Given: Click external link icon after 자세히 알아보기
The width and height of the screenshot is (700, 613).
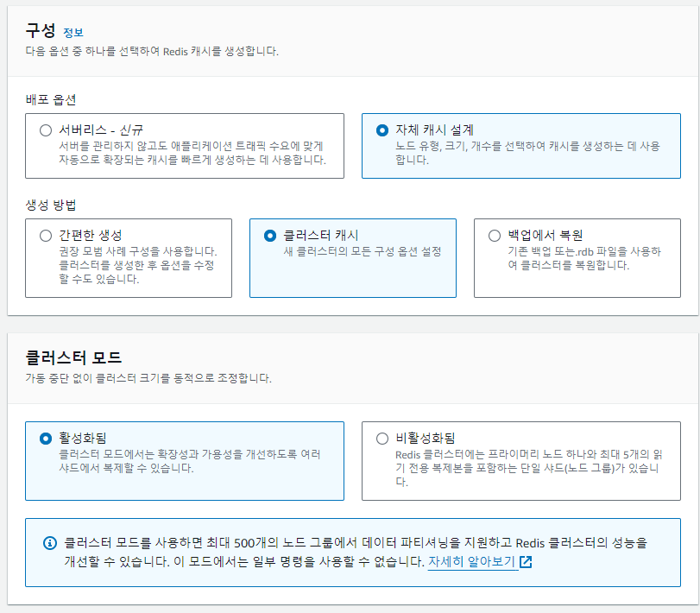Looking at the screenshot, I should (x=526, y=562).
